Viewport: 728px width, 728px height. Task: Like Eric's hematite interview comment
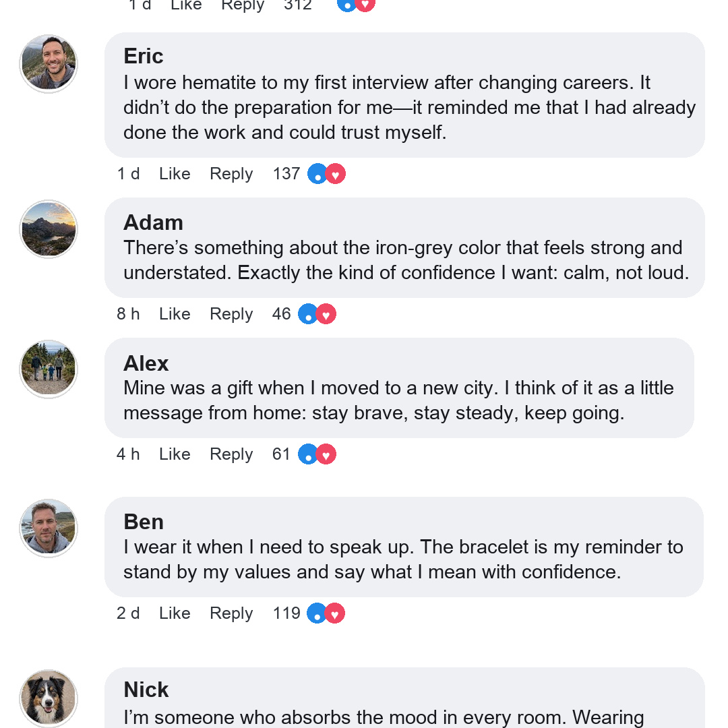[x=175, y=174]
